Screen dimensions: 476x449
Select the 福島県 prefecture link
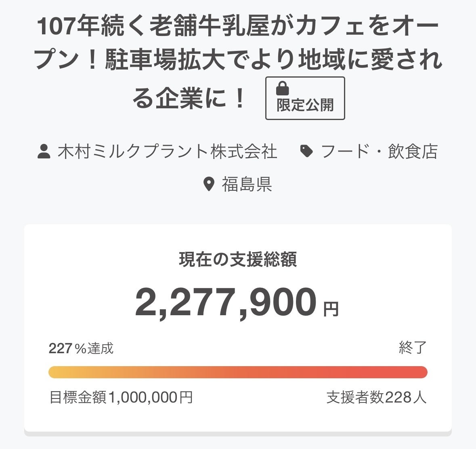point(246,184)
